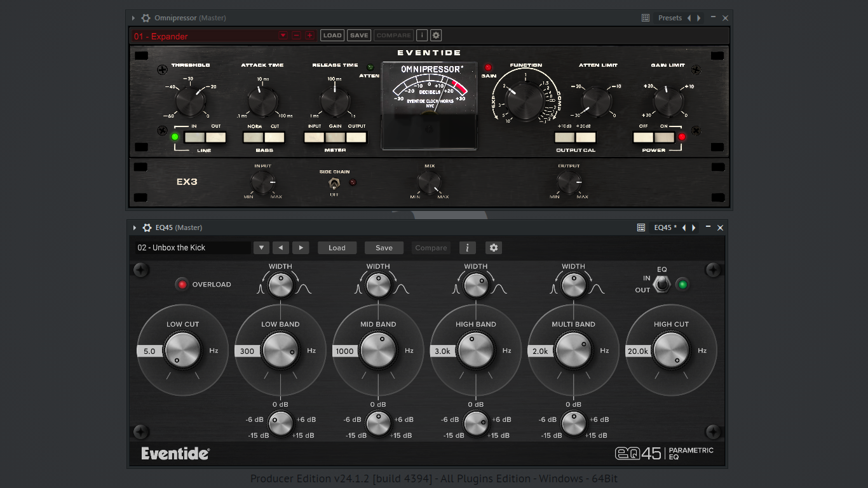The height and width of the screenshot is (488, 868).
Task: Open the Omnipressor preset list dropdown arrow
Action: (x=283, y=36)
